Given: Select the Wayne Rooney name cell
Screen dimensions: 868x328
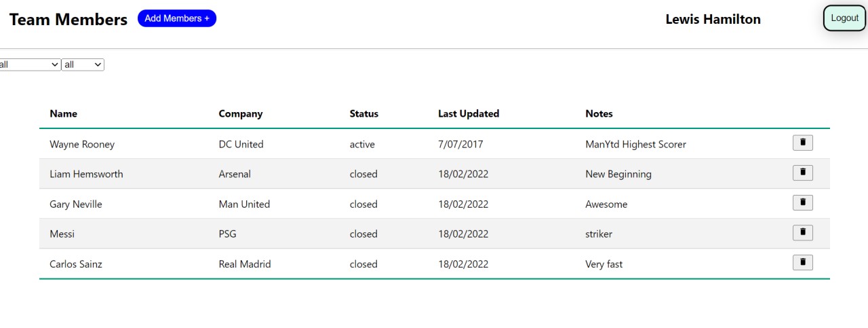Looking at the screenshot, I should tap(82, 144).
